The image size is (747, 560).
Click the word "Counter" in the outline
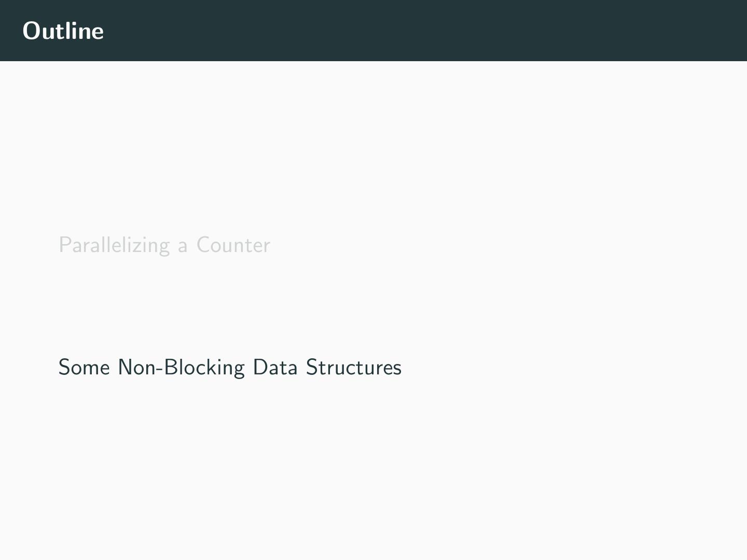[x=233, y=245]
